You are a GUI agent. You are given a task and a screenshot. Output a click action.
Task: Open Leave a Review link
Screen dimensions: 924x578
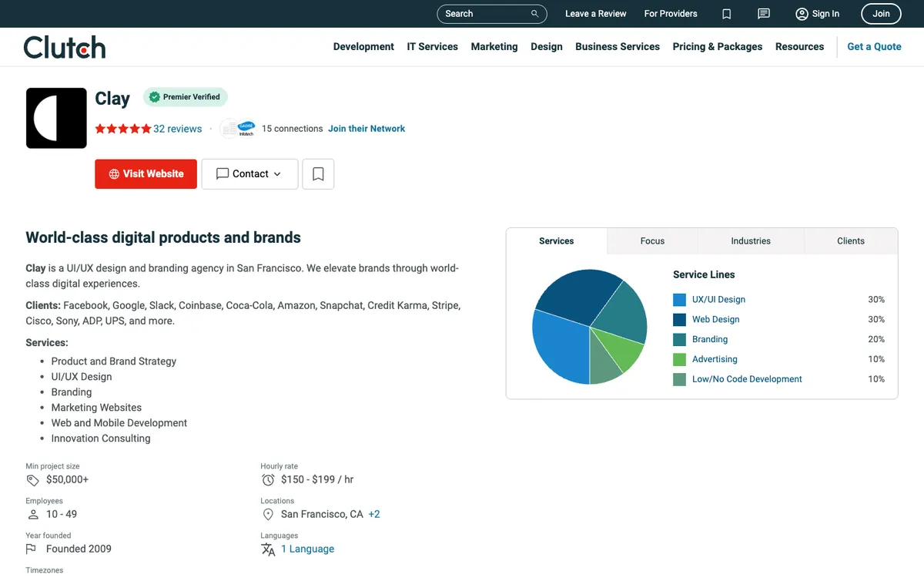coord(596,14)
